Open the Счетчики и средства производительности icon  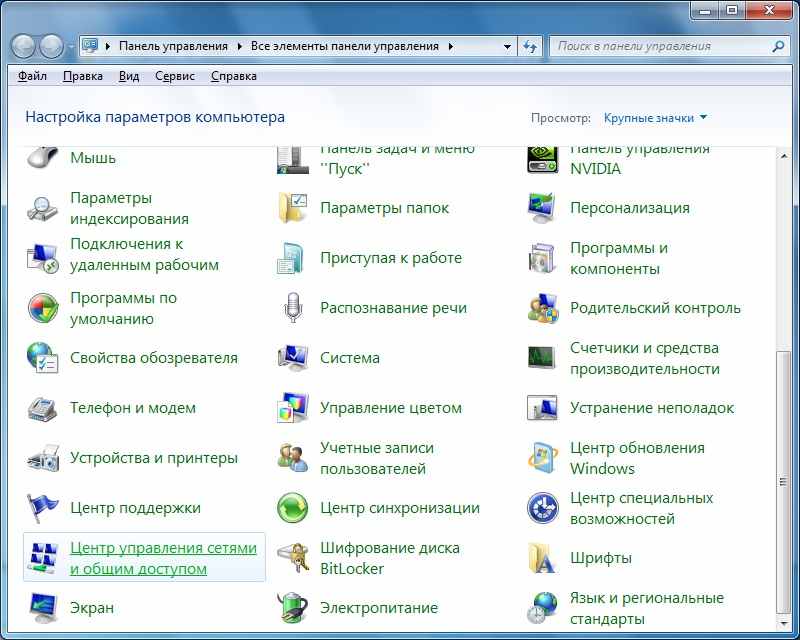click(542, 358)
